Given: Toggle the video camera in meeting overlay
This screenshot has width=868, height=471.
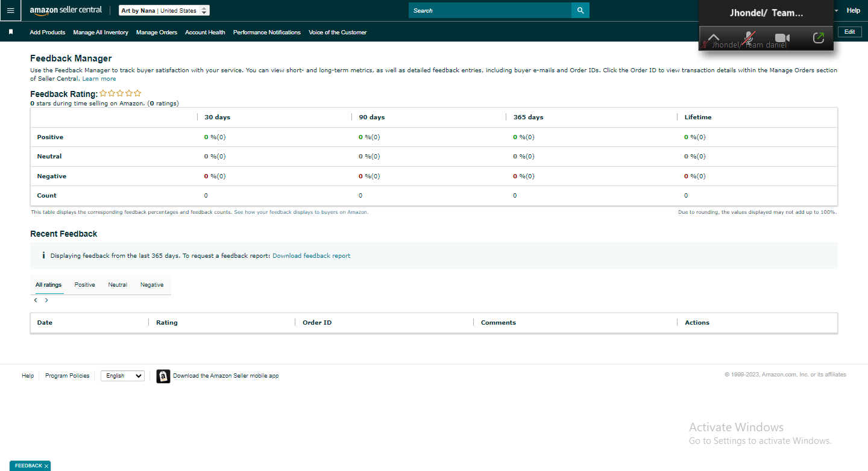Looking at the screenshot, I should pyautogui.click(x=782, y=38).
